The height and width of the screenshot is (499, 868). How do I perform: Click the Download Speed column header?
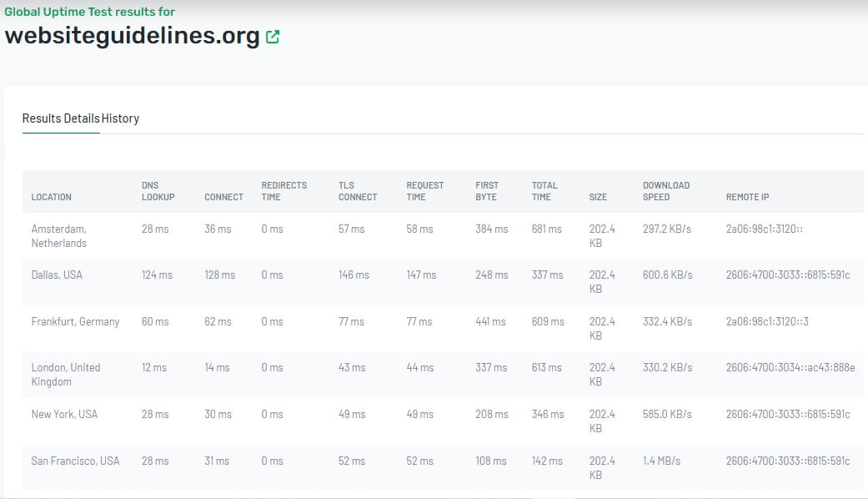pyautogui.click(x=666, y=191)
